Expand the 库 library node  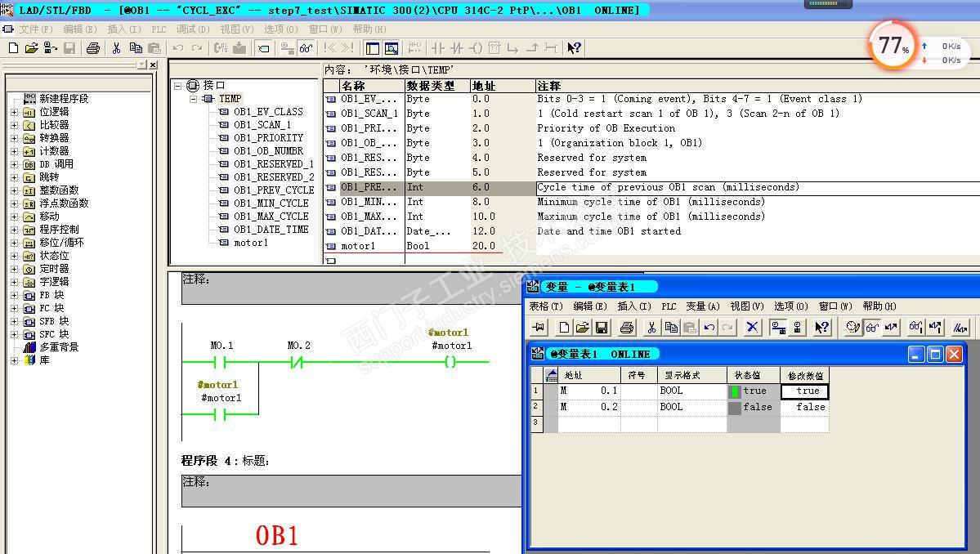15,360
